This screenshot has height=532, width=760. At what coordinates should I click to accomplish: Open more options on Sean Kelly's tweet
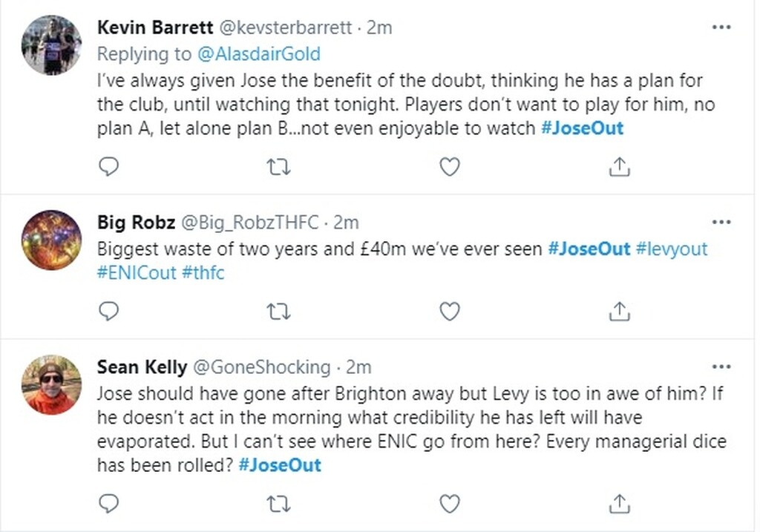coord(721,366)
